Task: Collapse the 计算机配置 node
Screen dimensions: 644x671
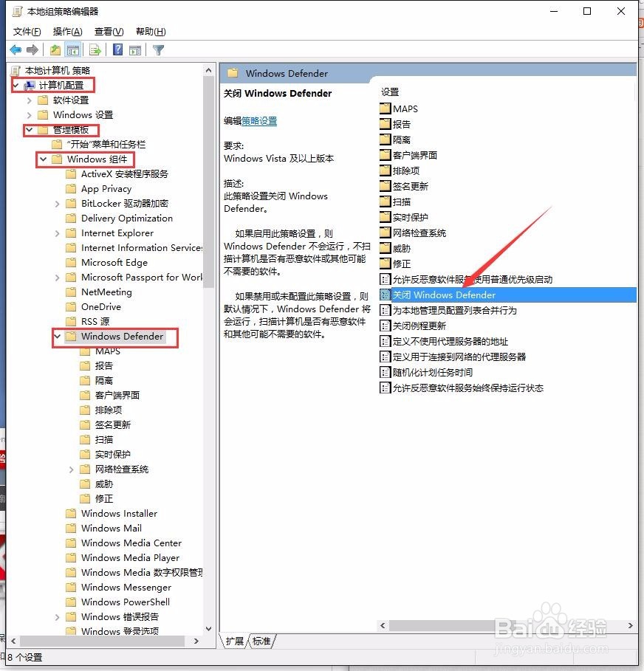Action: click(x=16, y=85)
